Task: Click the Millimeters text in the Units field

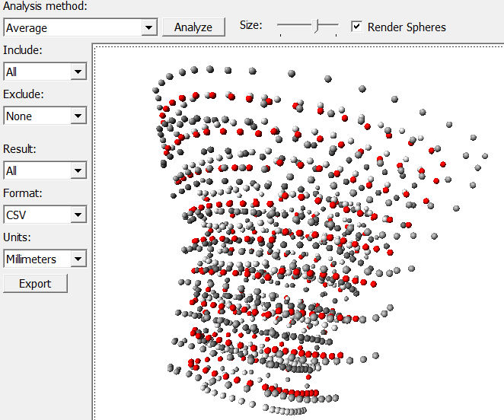Action: coord(31,259)
